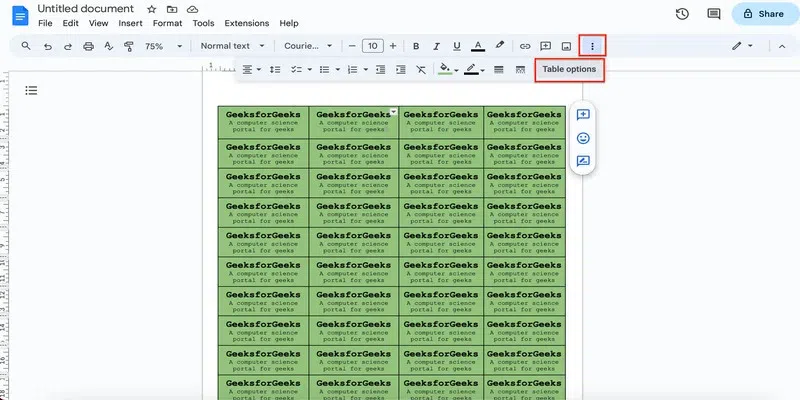Viewport: 800px width, 400px height.
Task: Redo the last action
Action: [68, 46]
